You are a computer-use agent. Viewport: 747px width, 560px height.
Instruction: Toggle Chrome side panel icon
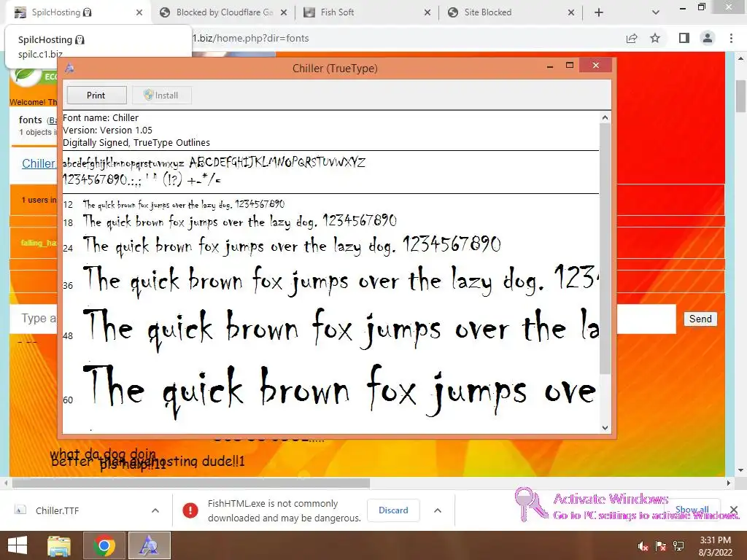pyautogui.click(x=684, y=38)
